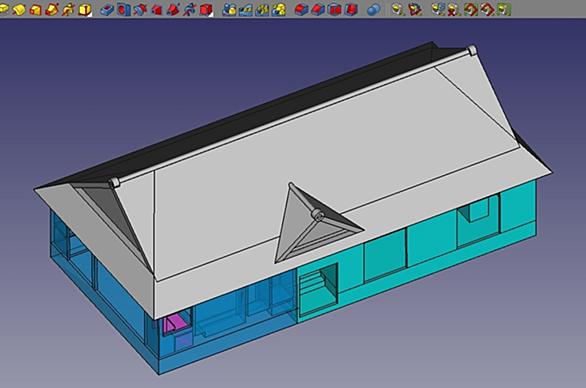Select the MultiTransform tool

pos(278,9)
